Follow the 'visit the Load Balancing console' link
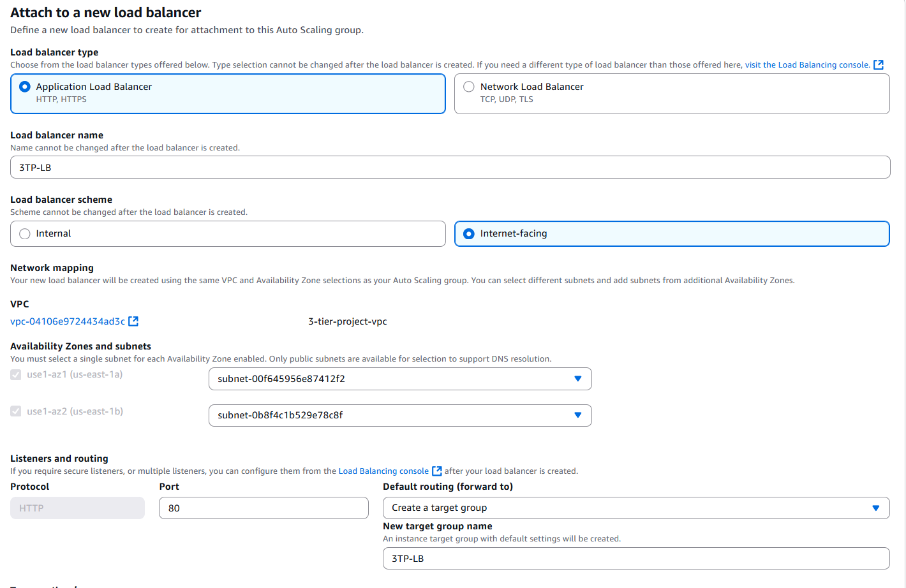The height and width of the screenshot is (588, 906). click(806, 64)
